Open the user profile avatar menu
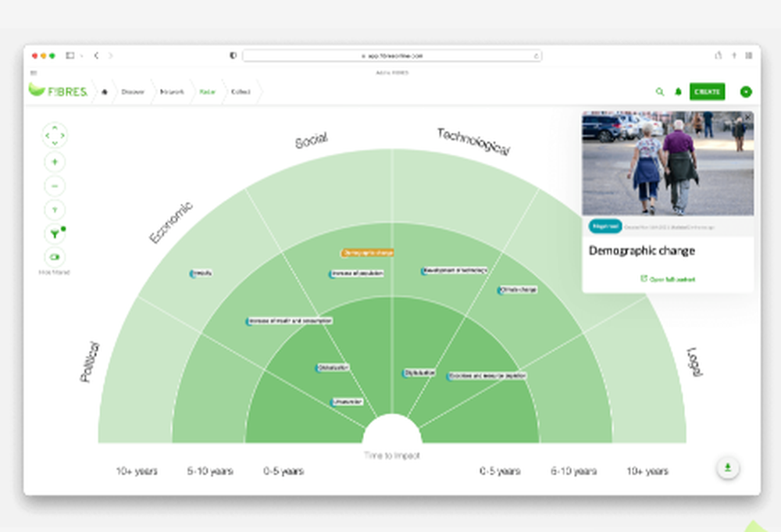This screenshot has height=532, width=781. coord(746,91)
